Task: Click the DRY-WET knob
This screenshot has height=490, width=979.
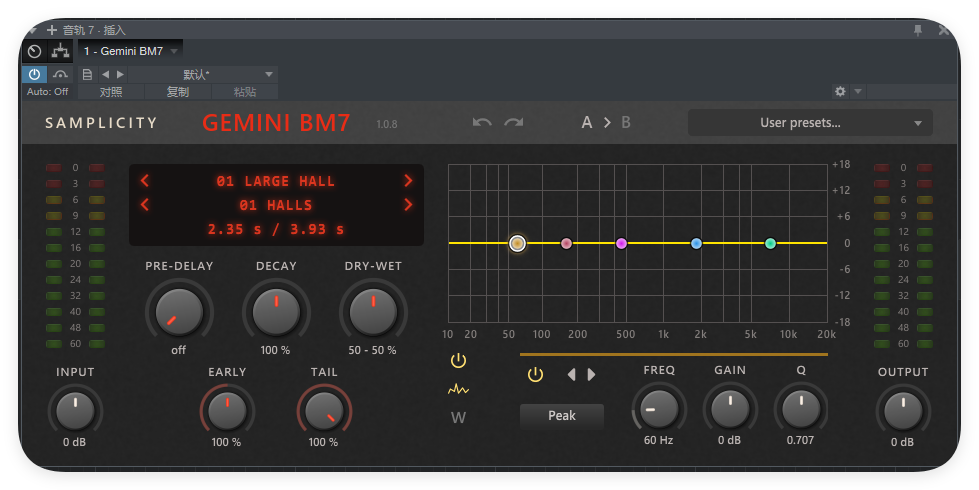Action: [x=373, y=311]
